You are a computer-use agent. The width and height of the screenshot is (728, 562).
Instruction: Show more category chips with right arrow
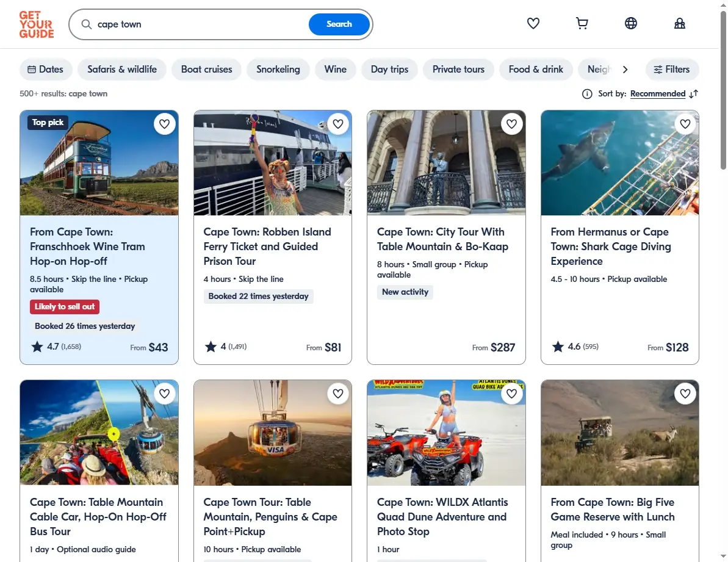(x=625, y=70)
